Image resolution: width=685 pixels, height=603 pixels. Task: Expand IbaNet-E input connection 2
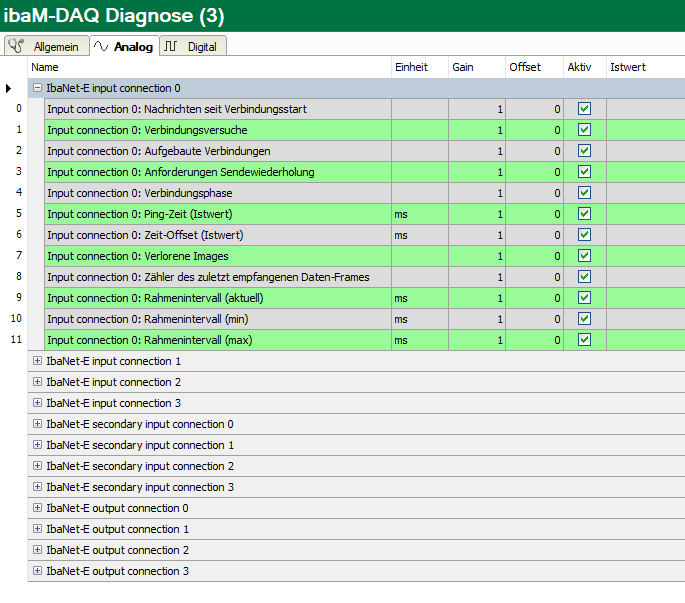click(x=38, y=382)
